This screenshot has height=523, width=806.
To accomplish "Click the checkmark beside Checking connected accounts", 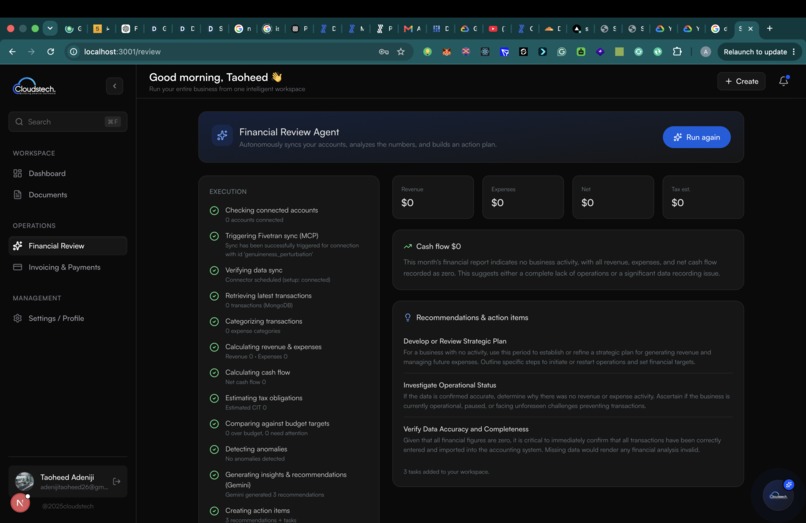I will point(214,210).
